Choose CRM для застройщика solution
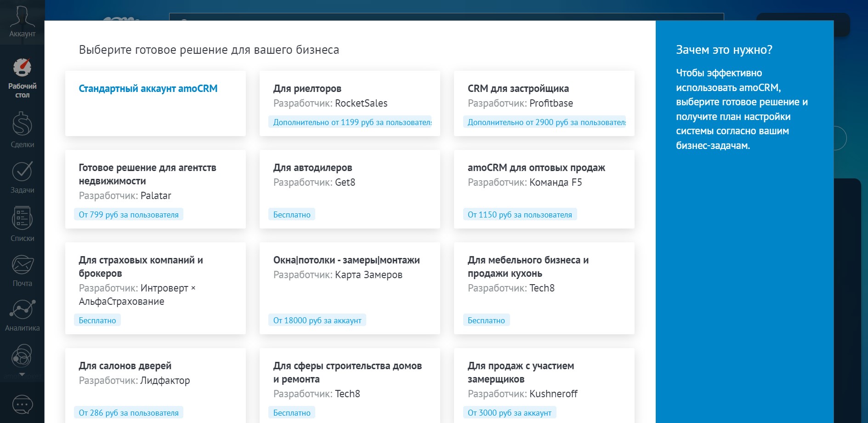868x423 pixels. pos(544,103)
